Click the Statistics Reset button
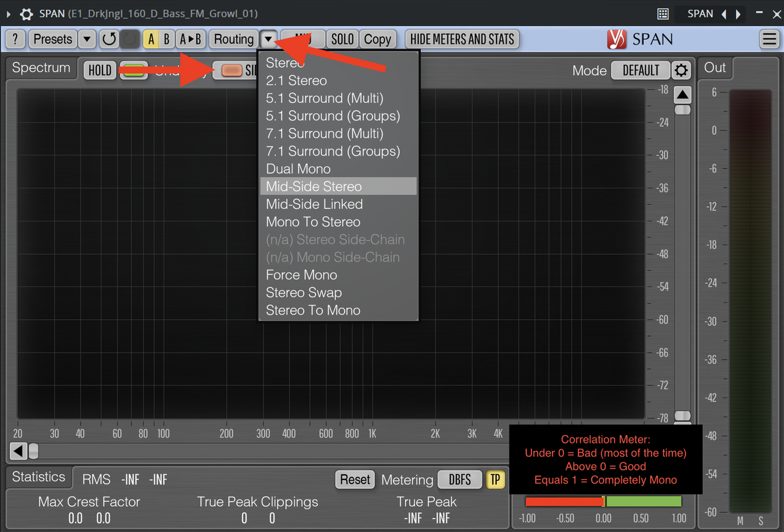The width and height of the screenshot is (784, 532). [x=355, y=479]
